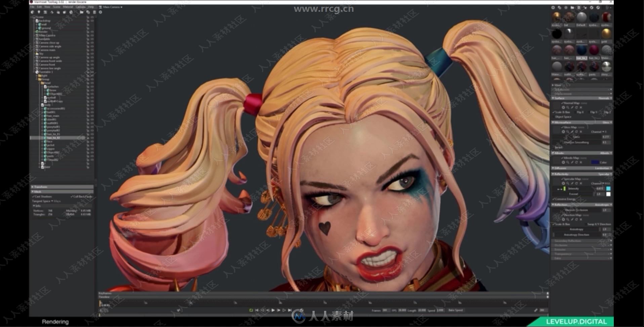Select the Render item in scene tree
This screenshot has height=327, width=644.
(43, 32)
